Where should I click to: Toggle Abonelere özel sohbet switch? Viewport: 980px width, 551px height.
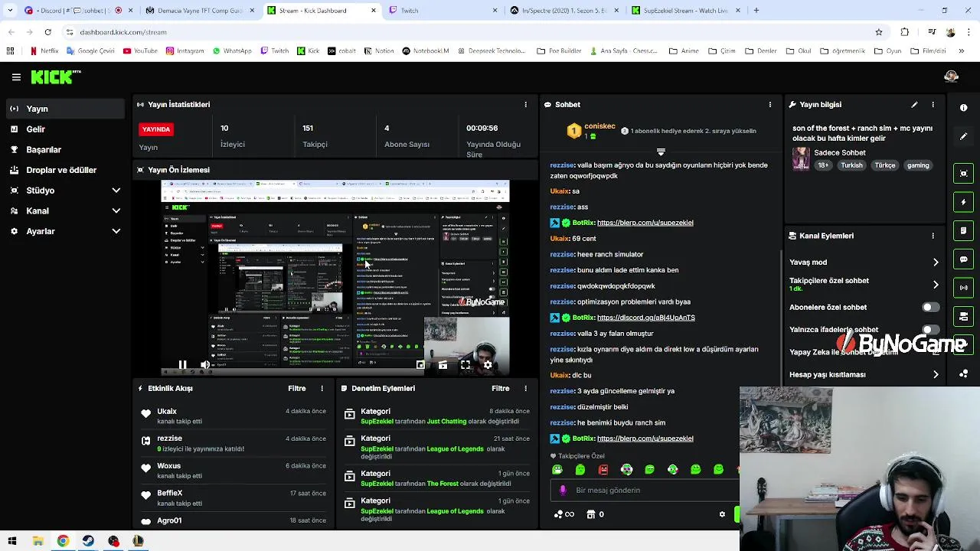click(930, 307)
